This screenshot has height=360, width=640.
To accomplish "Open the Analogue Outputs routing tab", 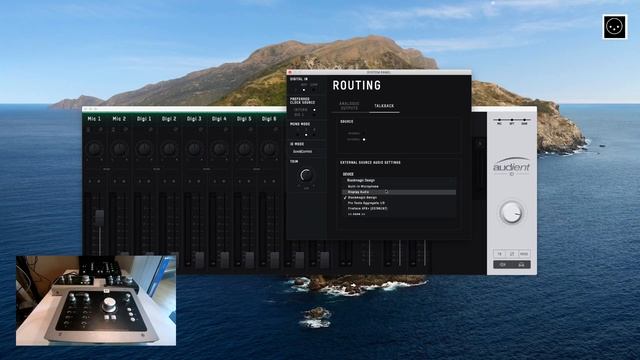I will coord(349,106).
